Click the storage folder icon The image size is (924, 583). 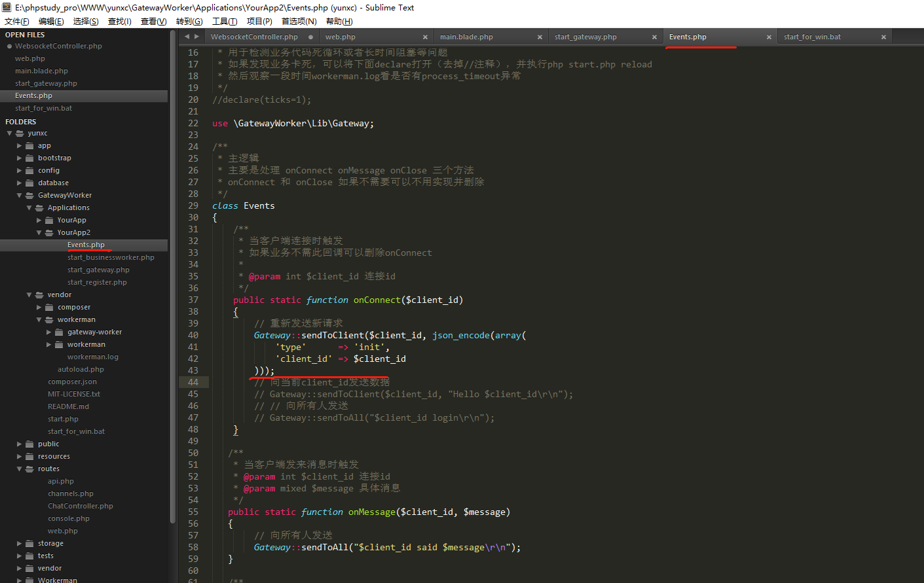[x=29, y=544]
